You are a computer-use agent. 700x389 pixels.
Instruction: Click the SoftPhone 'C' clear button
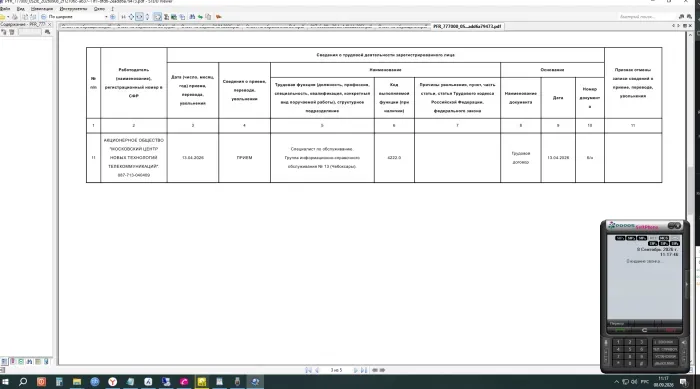pyautogui.click(x=644, y=330)
